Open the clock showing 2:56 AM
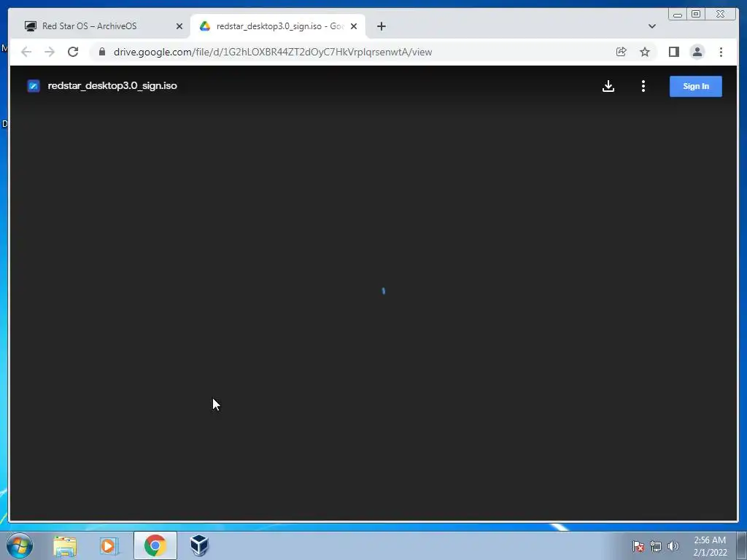747x560 pixels. pyautogui.click(x=710, y=546)
